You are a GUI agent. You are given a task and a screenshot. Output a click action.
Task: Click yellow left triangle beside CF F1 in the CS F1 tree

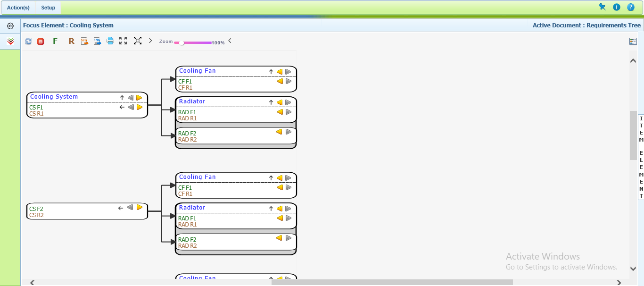click(280, 81)
